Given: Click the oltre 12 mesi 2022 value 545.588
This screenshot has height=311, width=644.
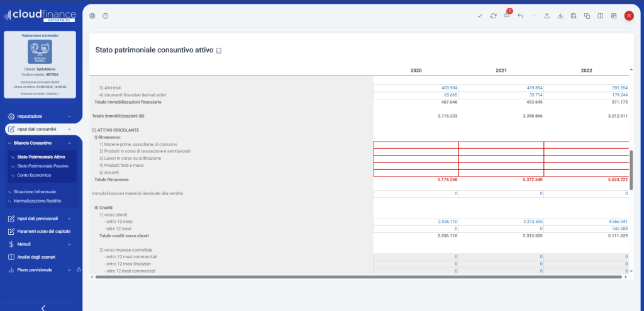Looking at the screenshot, I should [620, 229].
